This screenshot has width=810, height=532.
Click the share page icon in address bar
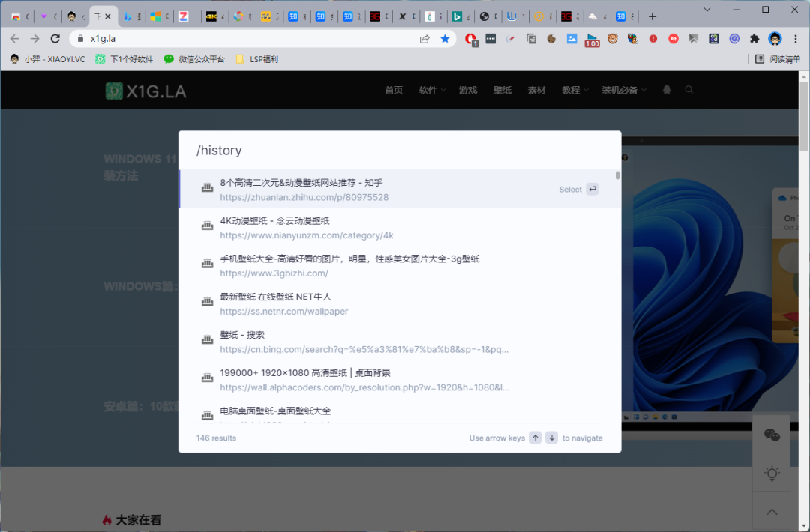[424, 39]
